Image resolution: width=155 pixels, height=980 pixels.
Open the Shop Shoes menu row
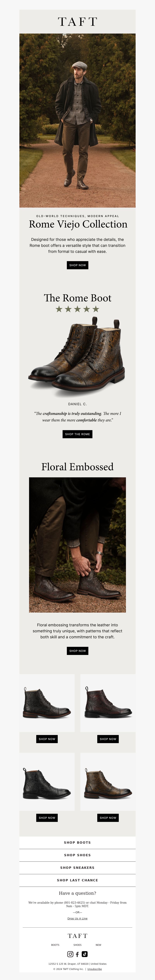coord(77,855)
